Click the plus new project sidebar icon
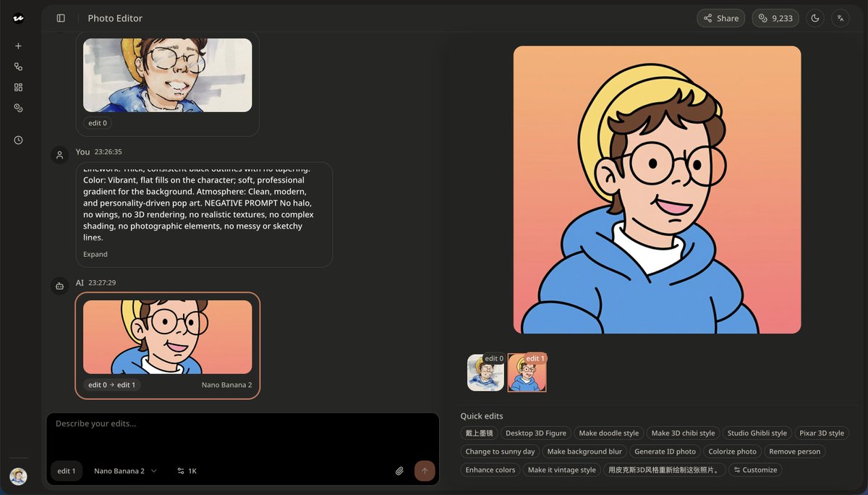Image resolution: width=868 pixels, height=495 pixels. [x=18, y=46]
